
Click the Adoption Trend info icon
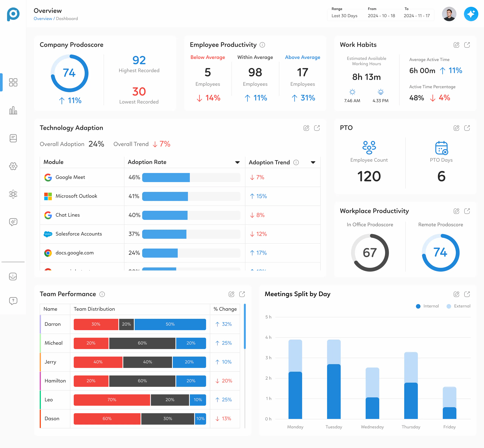(x=296, y=162)
